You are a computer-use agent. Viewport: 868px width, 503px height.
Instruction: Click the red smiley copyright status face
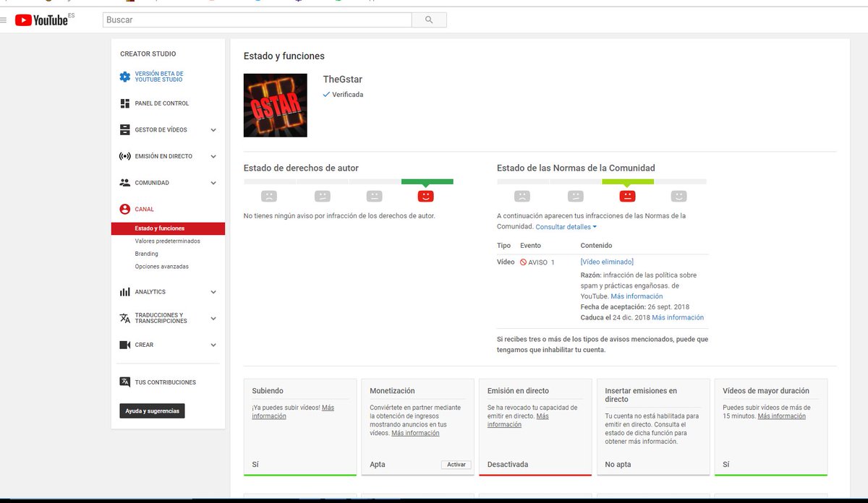[x=426, y=196]
